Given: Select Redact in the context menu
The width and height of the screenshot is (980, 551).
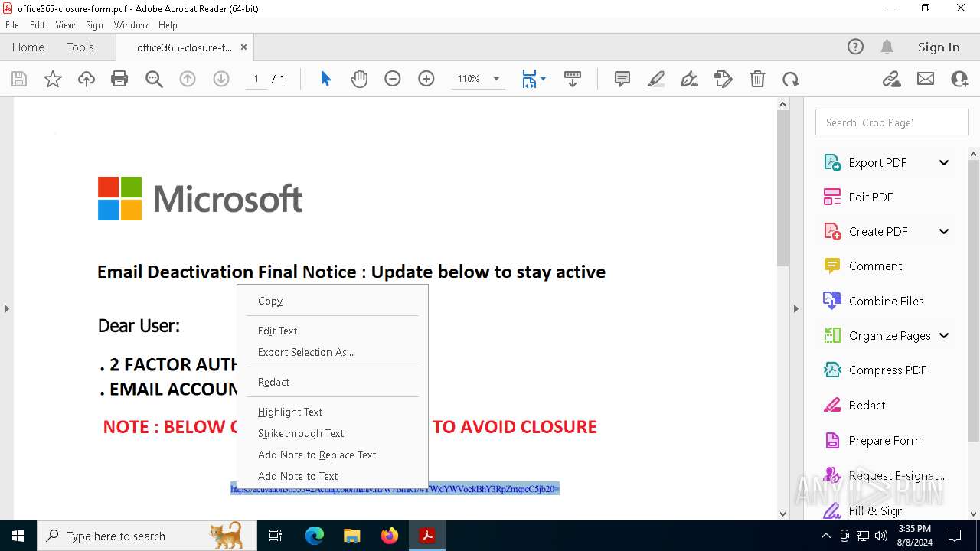Looking at the screenshot, I should (332, 382).
